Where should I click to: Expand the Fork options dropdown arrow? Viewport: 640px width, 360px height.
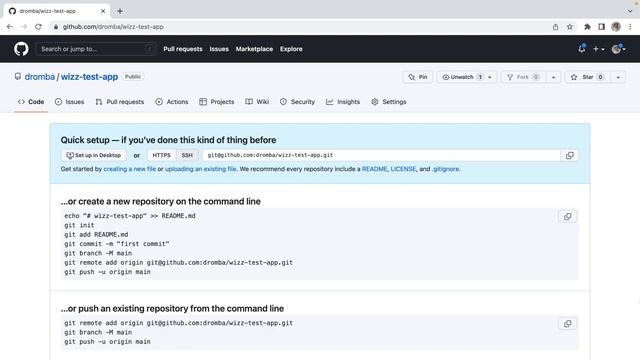click(x=553, y=77)
